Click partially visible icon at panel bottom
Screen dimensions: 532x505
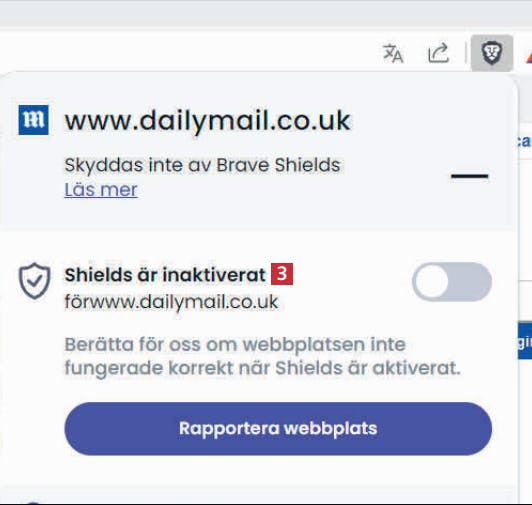click(32, 502)
